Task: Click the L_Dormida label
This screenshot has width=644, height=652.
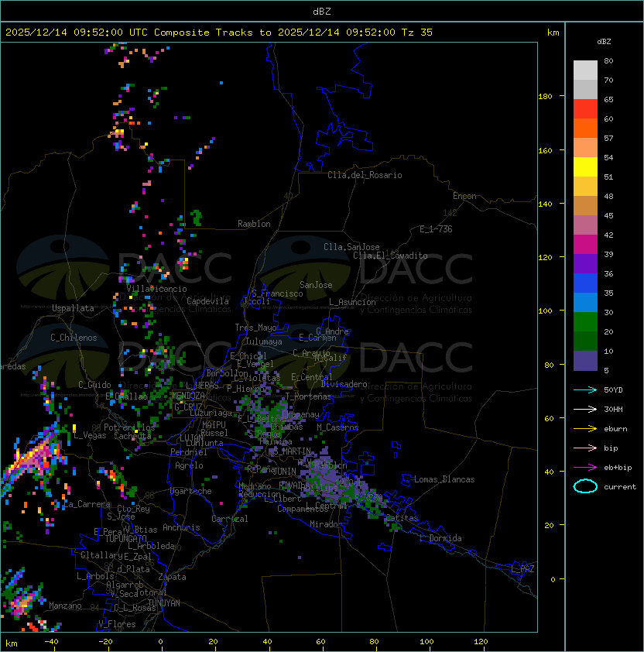Action: tap(440, 538)
